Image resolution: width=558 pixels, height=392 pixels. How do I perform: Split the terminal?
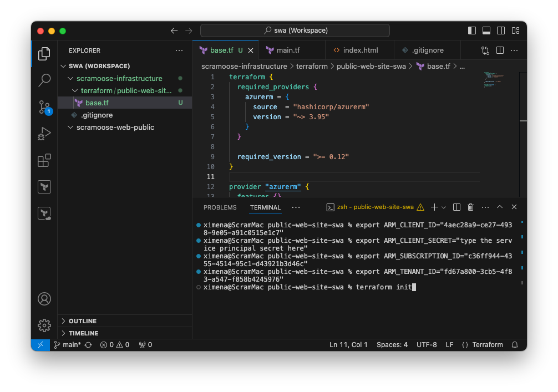(456, 207)
